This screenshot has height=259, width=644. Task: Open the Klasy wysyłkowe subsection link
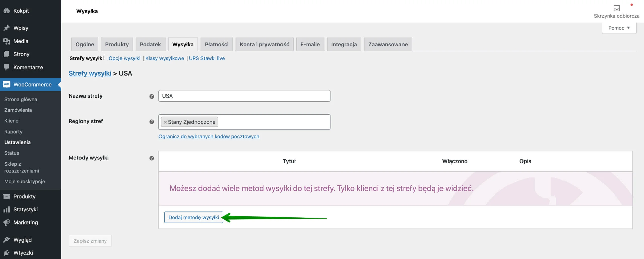click(x=165, y=58)
